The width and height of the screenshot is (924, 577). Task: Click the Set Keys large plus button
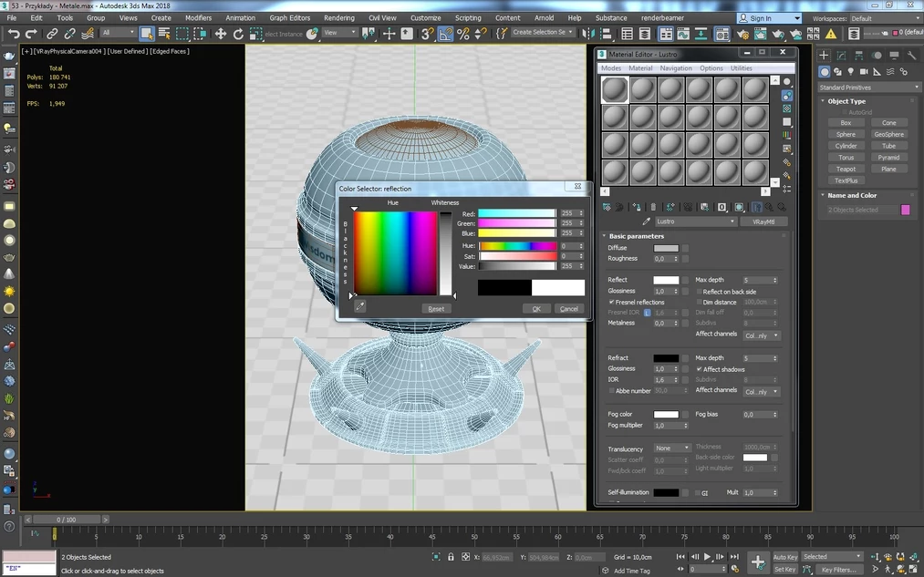click(x=758, y=562)
